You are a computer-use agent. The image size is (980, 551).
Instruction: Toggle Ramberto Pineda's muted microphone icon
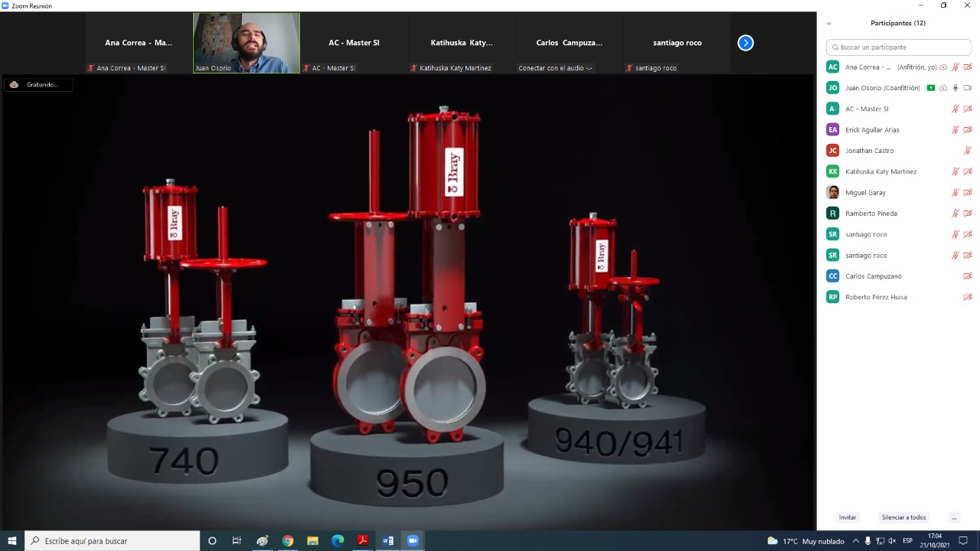coord(955,214)
